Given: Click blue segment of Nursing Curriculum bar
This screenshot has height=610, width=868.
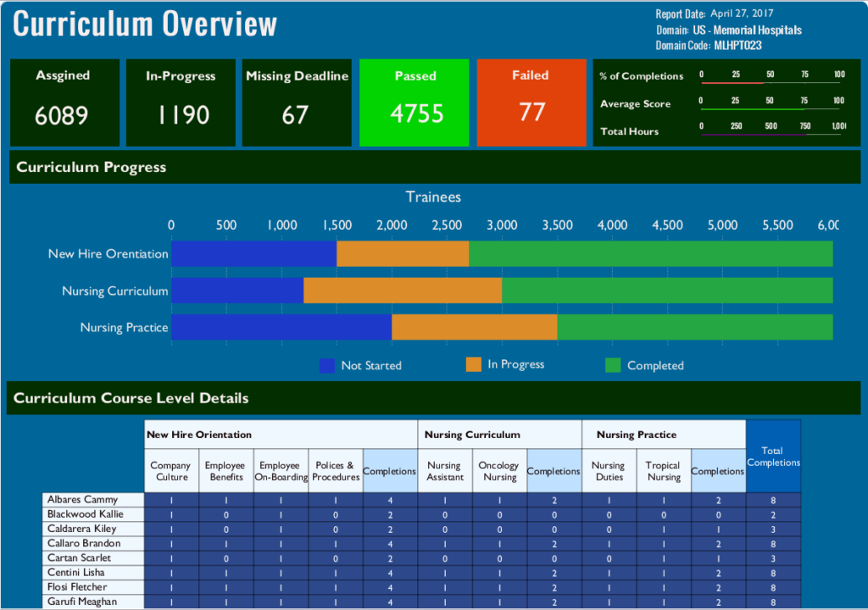Looking at the screenshot, I should coord(237,291).
